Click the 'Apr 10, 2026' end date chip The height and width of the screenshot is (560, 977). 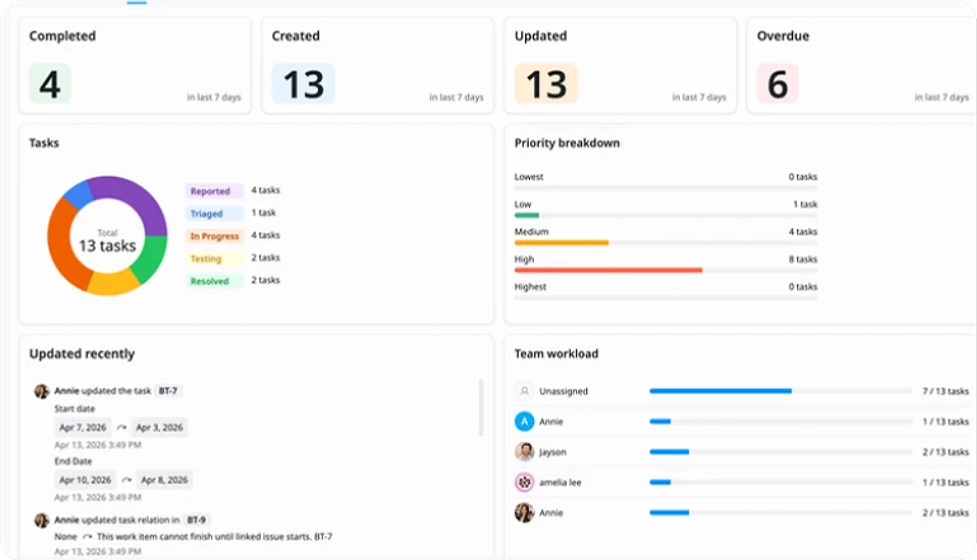85,480
